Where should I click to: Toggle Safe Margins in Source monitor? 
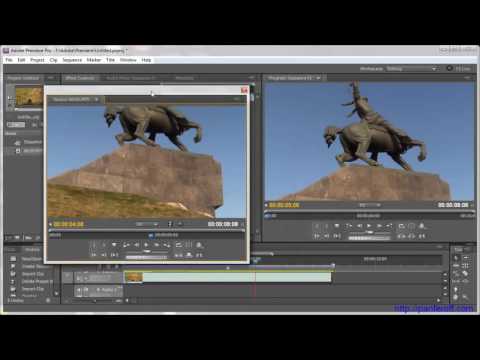pos(189,245)
